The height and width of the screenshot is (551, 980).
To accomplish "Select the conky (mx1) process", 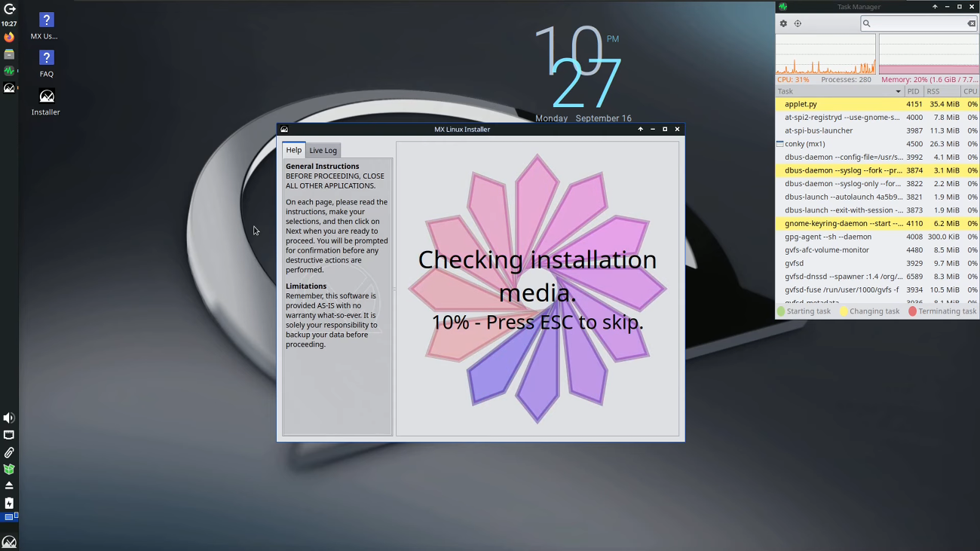I will (x=877, y=144).
